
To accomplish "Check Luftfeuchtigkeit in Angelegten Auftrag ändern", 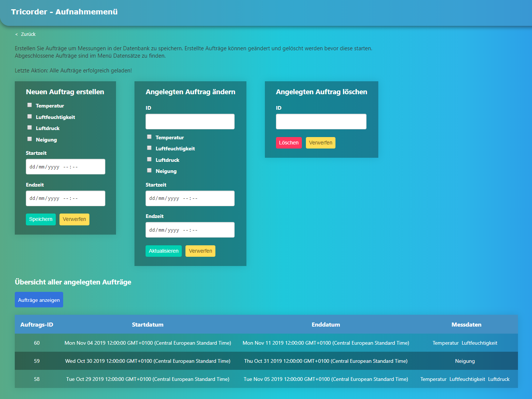I will click(149, 148).
